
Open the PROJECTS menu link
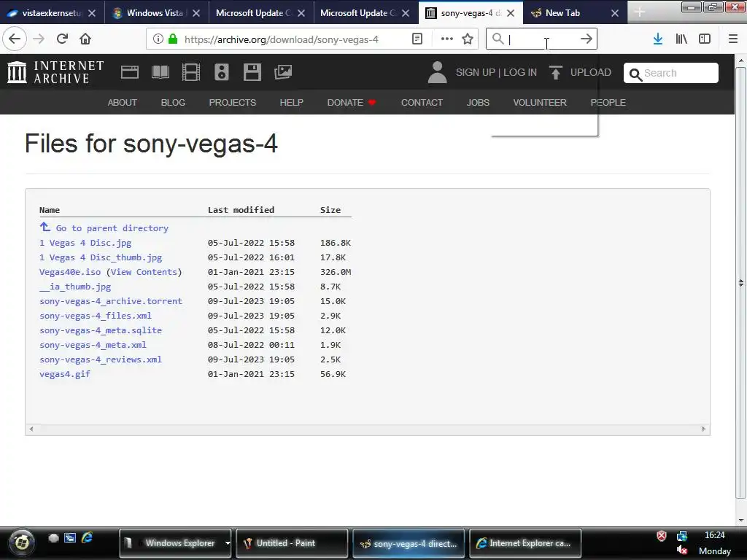pyautogui.click(x=233, y=102)
